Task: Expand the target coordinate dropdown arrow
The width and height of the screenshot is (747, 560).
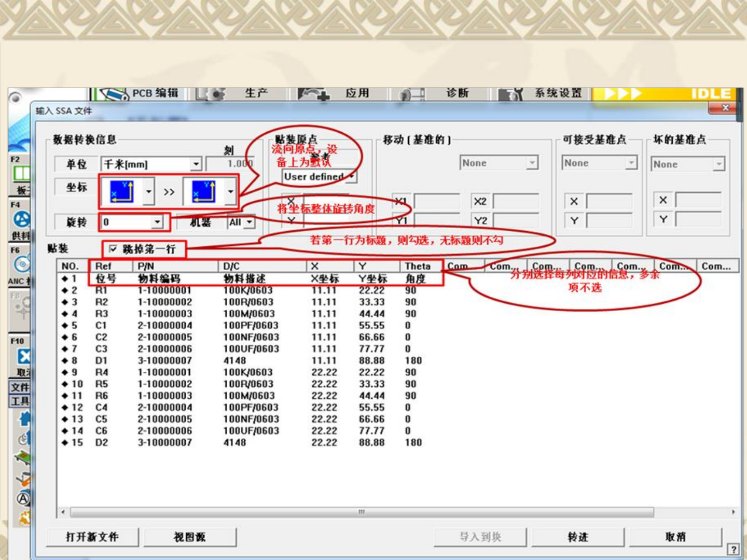Action: point(230,192)
